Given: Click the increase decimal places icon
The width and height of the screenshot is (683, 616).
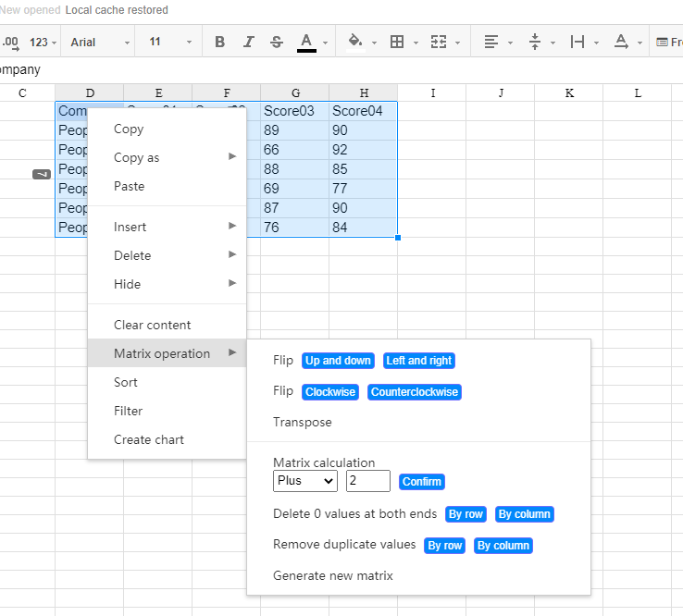Looking at the screenshot, I should click(10, 43).
